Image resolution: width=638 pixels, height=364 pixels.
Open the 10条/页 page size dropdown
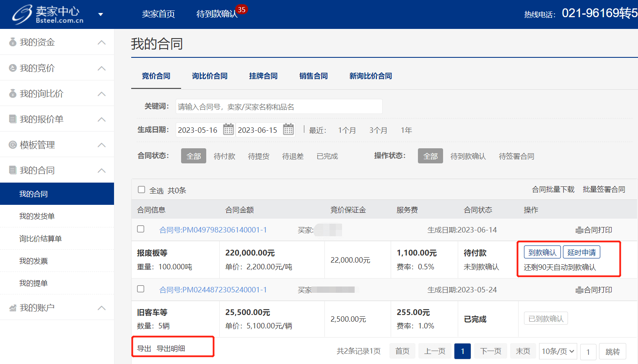coord(558,351)
